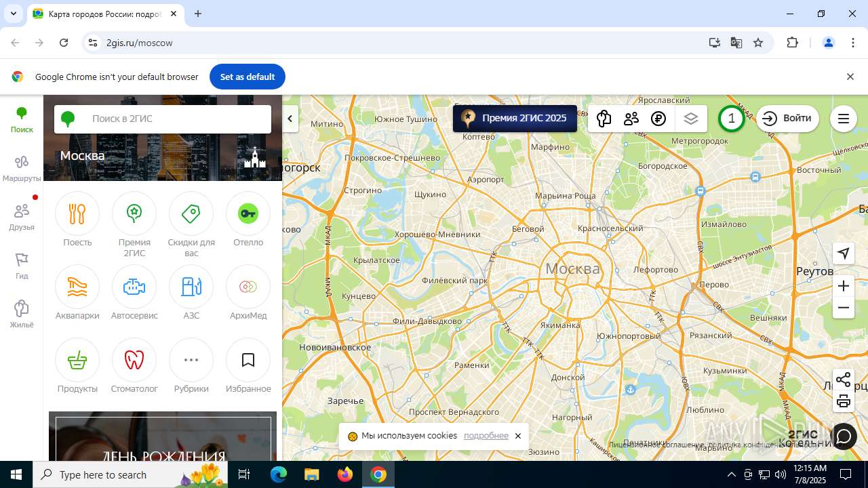Open the Друзья friends section

[x=22, y=218]
